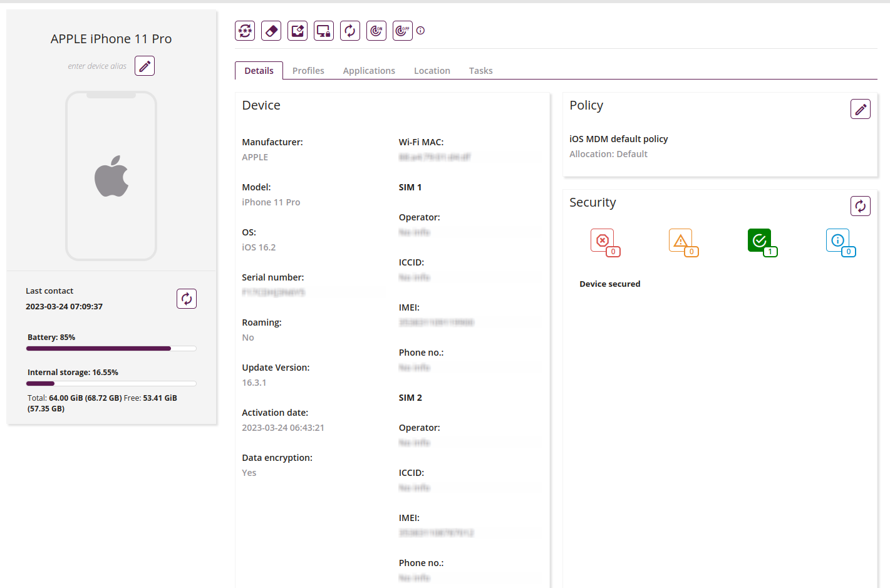Select the Data encryption Yes value
Viewport: 890px width, 588px height.
(249, 473)
